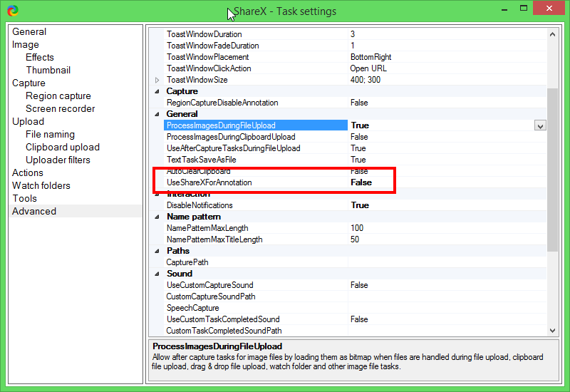Click the Open URL value
570x392 pixels.
(368, 68)
